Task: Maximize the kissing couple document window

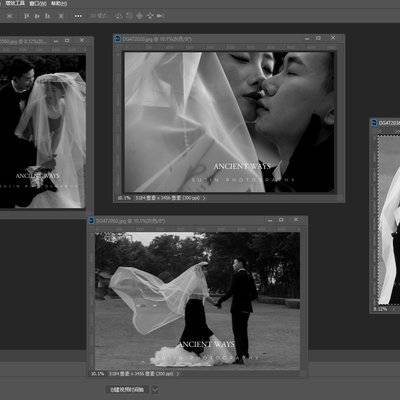Action: tap(319, 38)
